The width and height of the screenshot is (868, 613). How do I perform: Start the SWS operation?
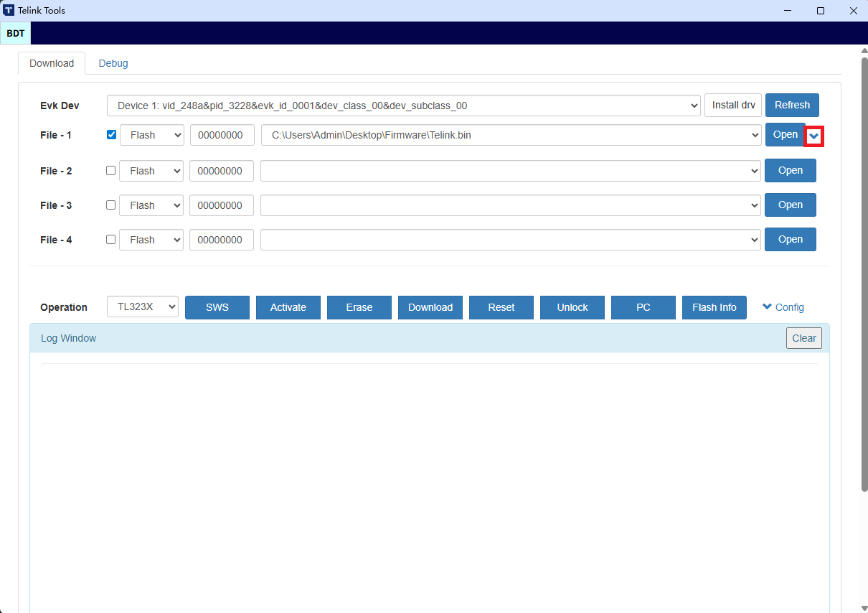tap(217, 307)
